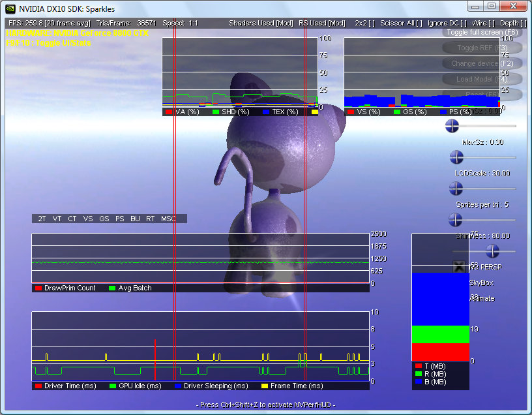
Task: Enable the Scissor All option
Action: tap(403, 23)
